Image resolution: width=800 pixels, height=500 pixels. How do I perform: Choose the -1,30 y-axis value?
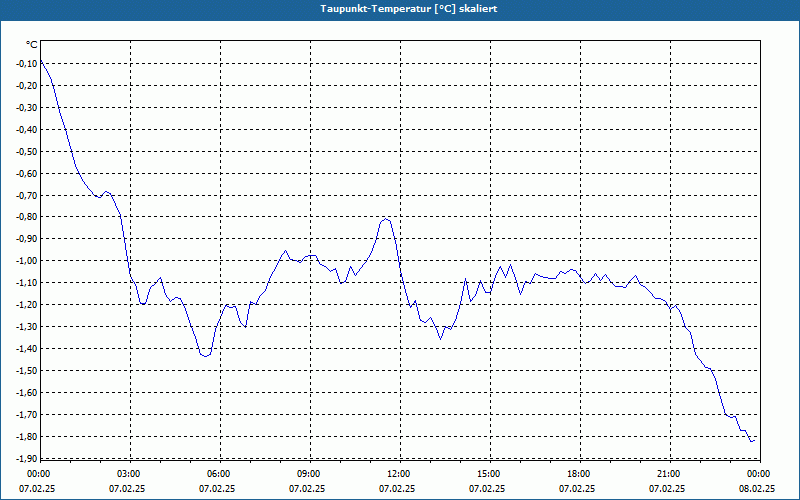(x=27, y=327)
